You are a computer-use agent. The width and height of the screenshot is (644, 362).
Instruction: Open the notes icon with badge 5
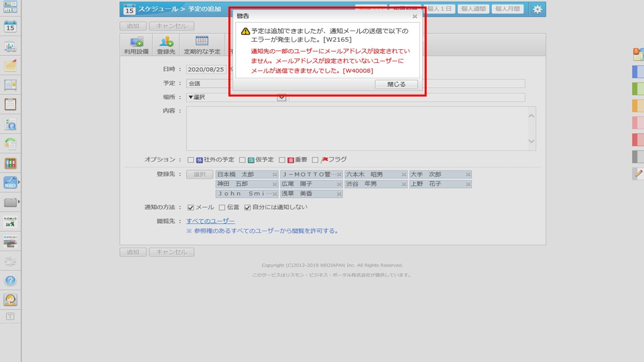click(638, 54)
